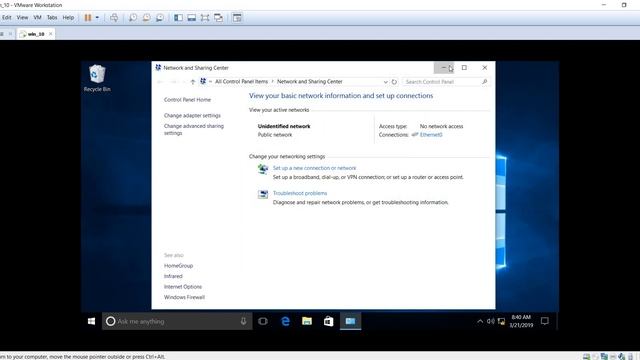Click the troubleshoot problems icon
This screenshot has height=360, width=640.
pos(263,194)
